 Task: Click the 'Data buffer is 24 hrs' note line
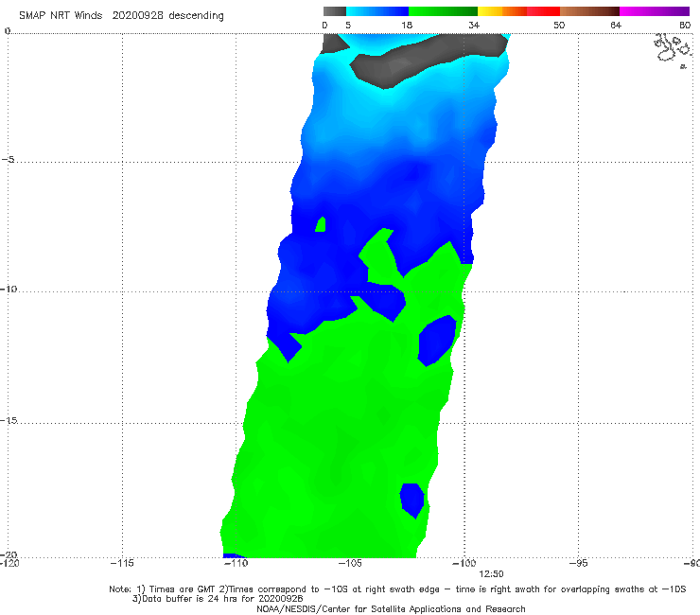click(218, 599)
